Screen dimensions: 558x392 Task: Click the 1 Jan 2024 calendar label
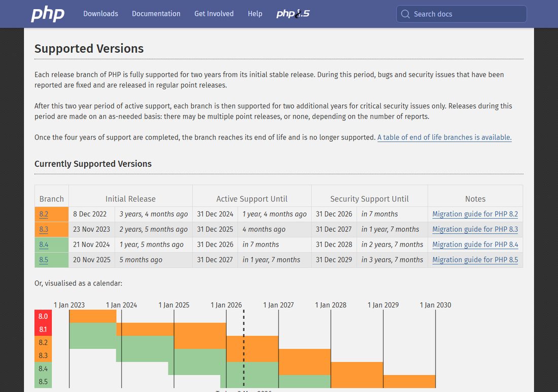click(121, 305)
